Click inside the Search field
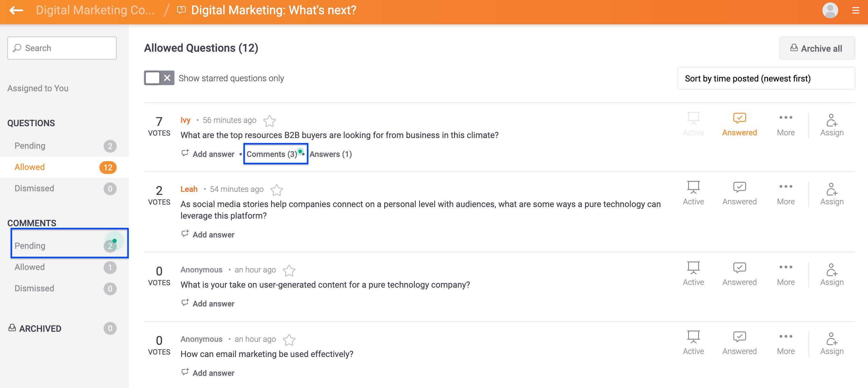This screenshot has width=868, height=388. 62,48
